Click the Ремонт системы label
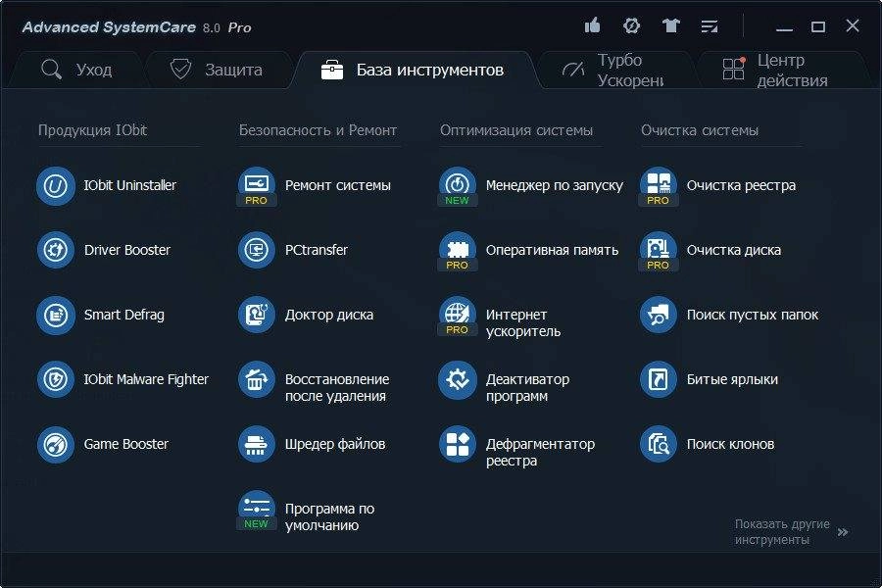 (337, 185)
